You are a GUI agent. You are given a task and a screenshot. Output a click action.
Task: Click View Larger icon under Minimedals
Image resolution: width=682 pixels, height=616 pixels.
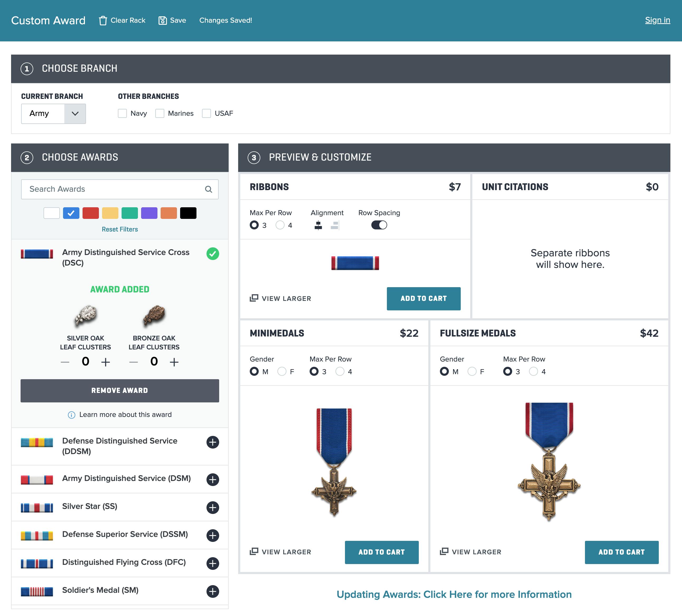pyautogui.click(x=254, y=551)
